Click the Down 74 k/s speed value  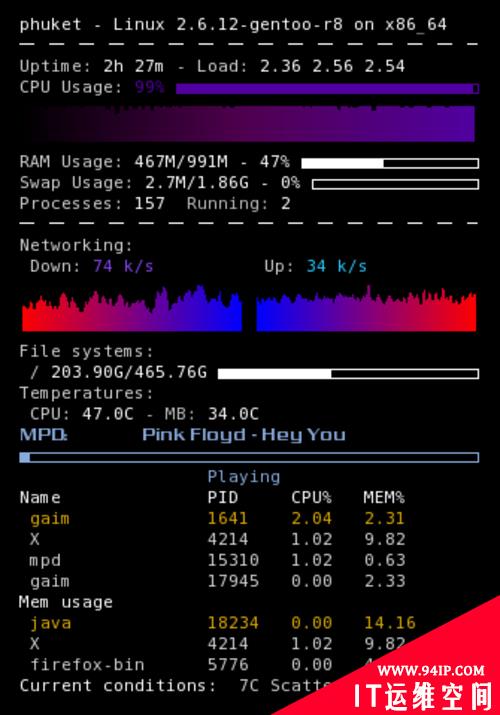click(x=124, y=266)
